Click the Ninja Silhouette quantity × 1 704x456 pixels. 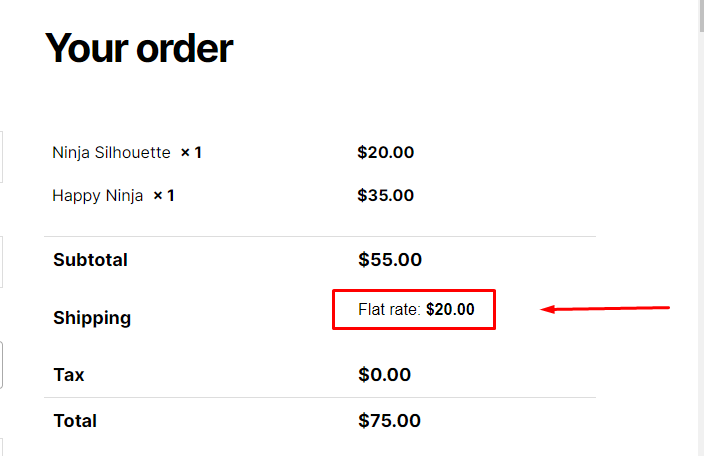[x=191, y=153]
